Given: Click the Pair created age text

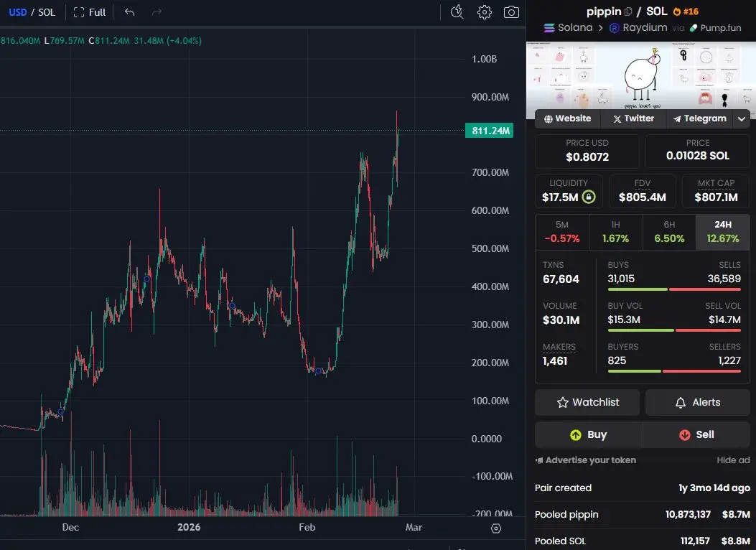Looking at the screenshot, I should pyautogui.click(x=714, y=488).
